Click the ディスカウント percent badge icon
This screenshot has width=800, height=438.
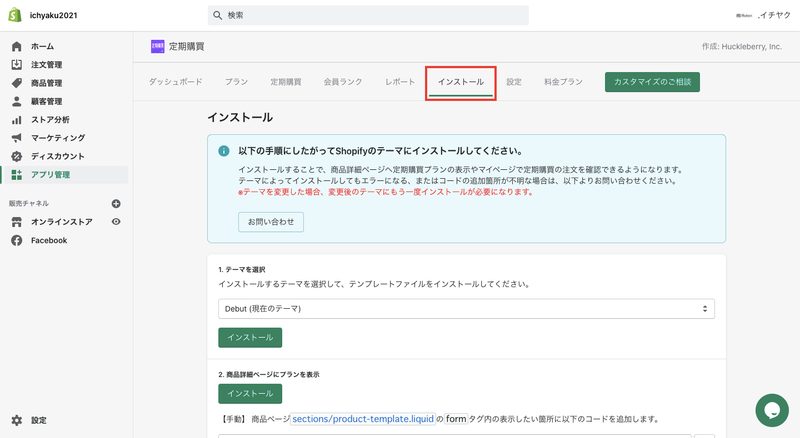[17, 156]
